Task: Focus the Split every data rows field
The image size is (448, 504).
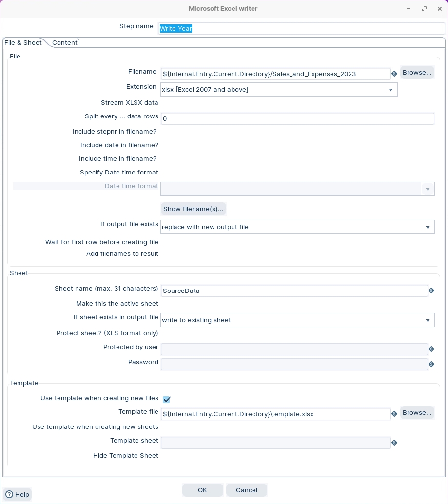Action: coord(297,118)
